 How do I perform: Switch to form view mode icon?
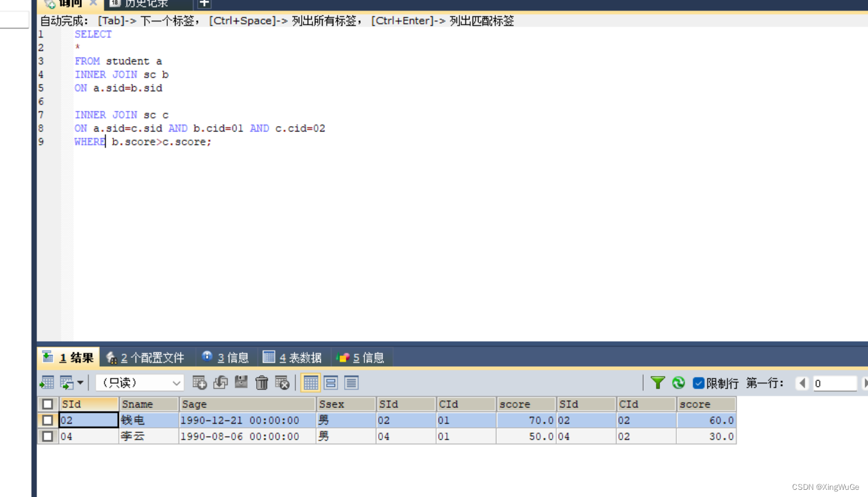coord(331,383)
